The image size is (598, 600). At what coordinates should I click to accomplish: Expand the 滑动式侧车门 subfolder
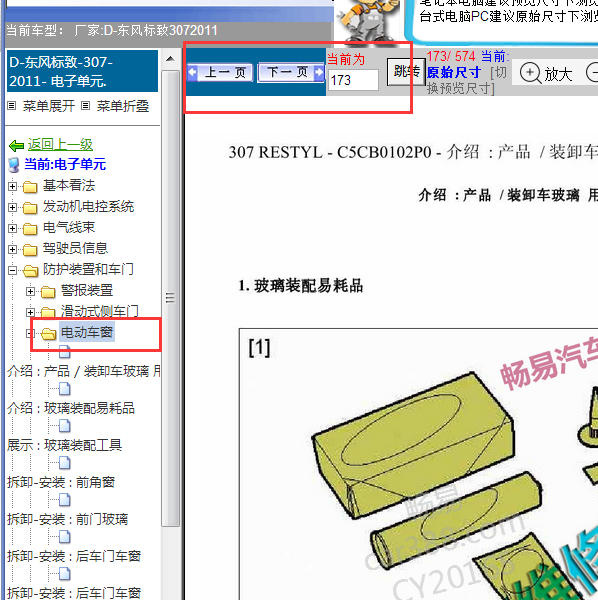30,313
